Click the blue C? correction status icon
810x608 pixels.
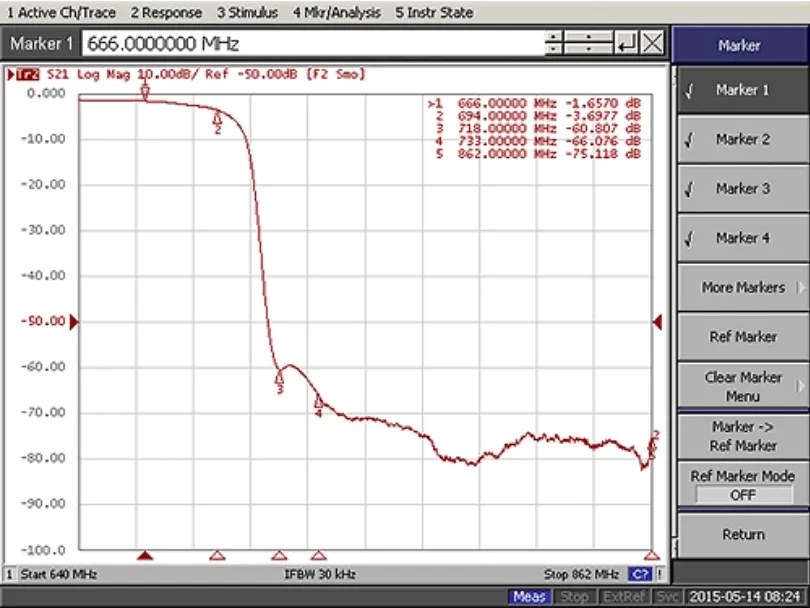(639, 575)
